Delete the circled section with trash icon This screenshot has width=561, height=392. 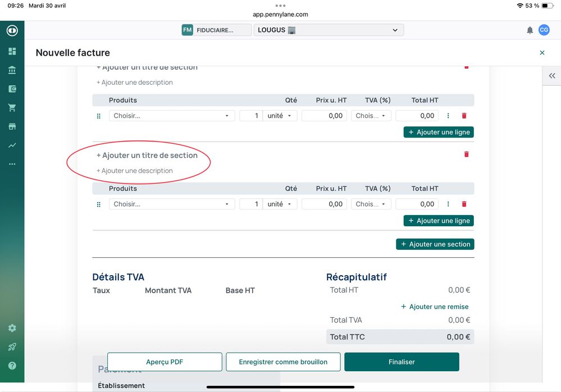466,154
